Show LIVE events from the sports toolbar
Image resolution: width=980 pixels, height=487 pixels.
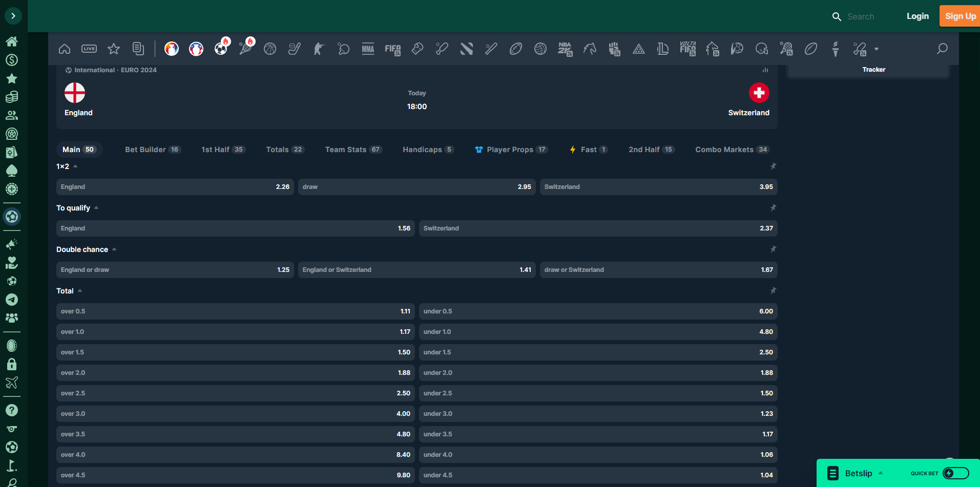pyautogui.click(x=89, y=49)
